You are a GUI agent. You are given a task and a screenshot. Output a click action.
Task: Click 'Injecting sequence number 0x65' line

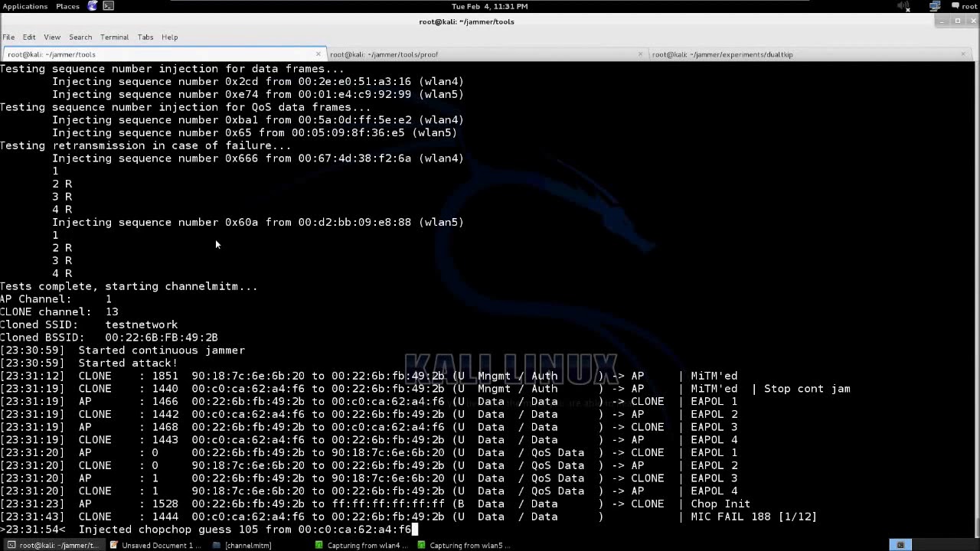[255, 133]
